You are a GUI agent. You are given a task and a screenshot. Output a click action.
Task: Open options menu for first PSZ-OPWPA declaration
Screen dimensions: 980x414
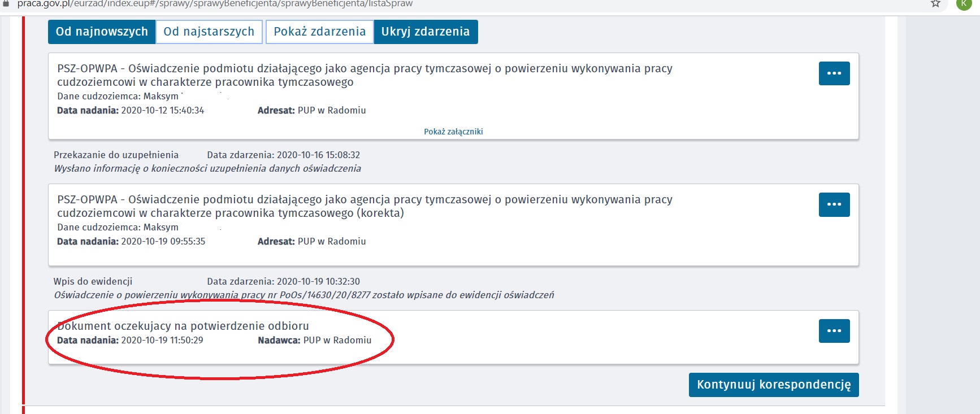coord(834,73)
